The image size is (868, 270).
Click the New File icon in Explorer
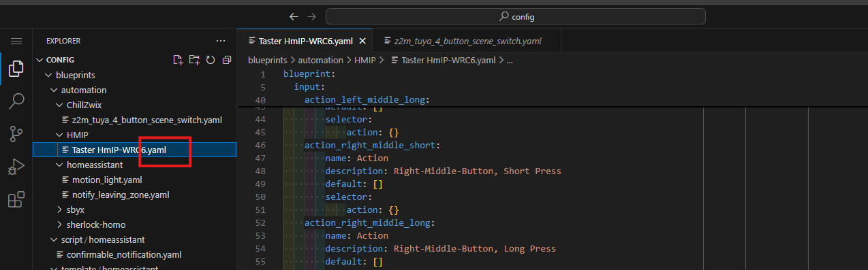click(x=178, y=60)
